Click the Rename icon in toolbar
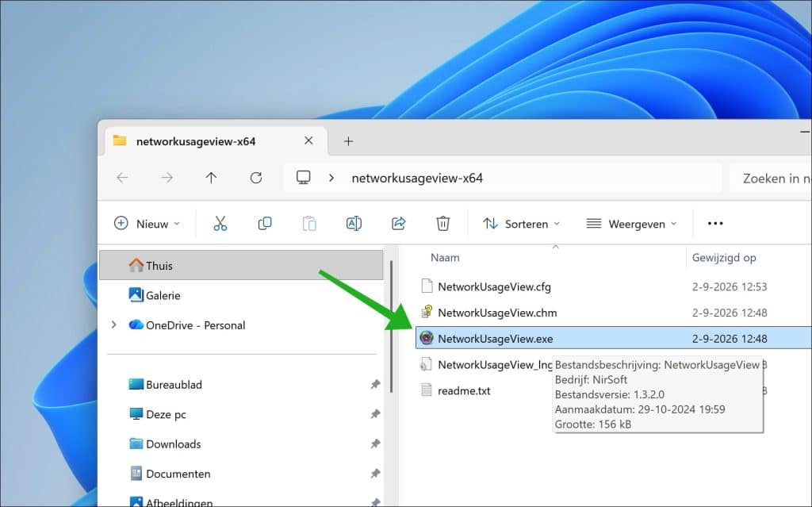Screen dimensions: 812x507 tap(354, 224)
